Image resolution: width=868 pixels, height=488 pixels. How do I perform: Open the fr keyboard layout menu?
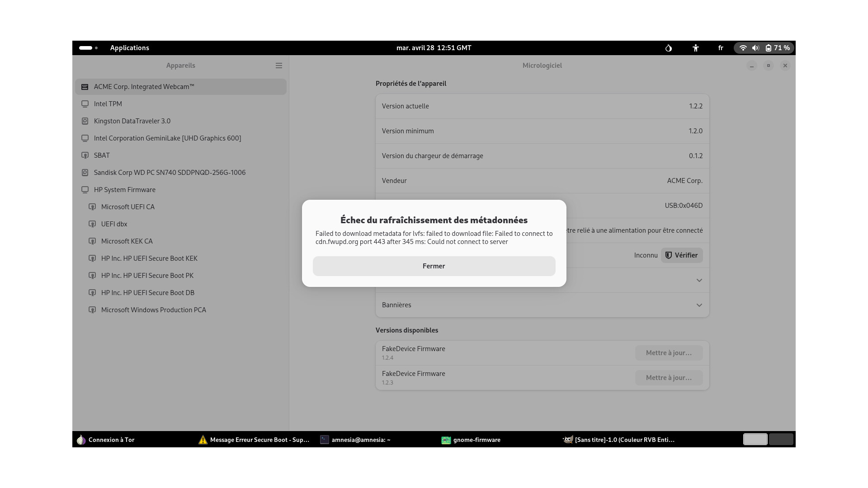tap(721, 48)
